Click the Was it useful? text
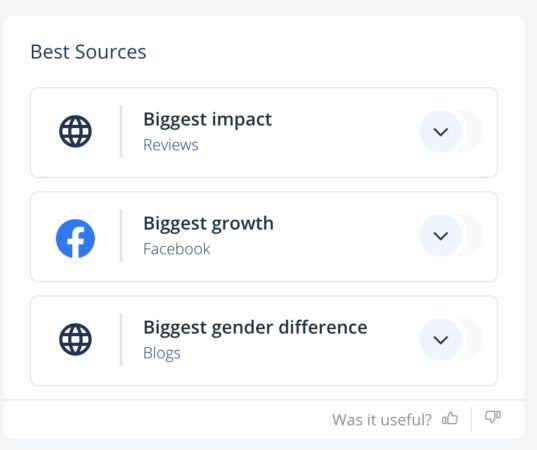Viewport: 537px width, 450px height. 382,420
